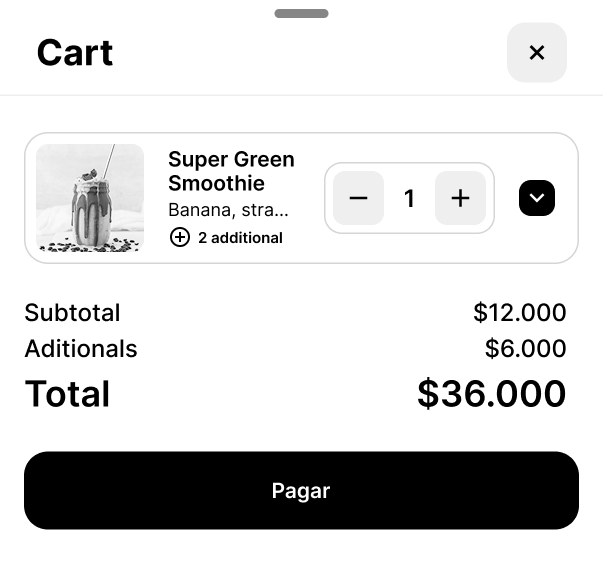Select the Super Green Smoothie title

coord(231,171)
